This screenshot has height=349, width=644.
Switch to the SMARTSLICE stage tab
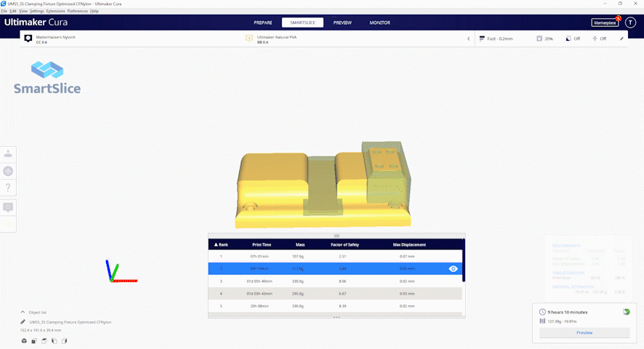click(x=302, y=23)
